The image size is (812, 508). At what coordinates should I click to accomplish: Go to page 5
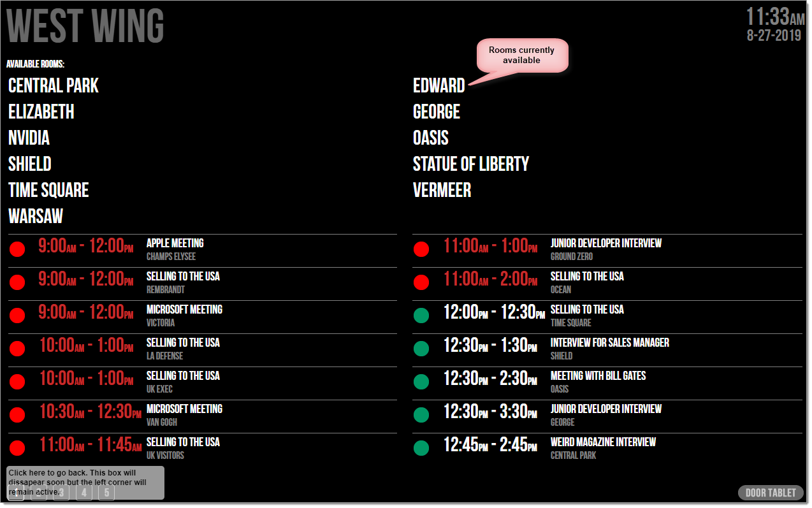106,493
